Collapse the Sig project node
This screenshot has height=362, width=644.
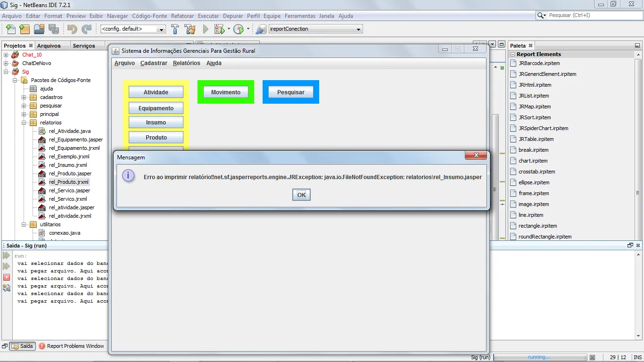pyautogui.click(x=6, y=72)
